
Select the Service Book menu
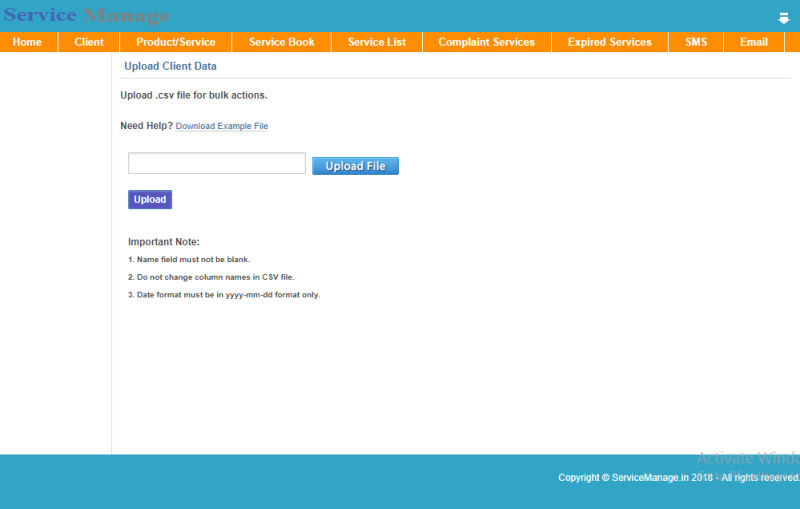(281, 42)
